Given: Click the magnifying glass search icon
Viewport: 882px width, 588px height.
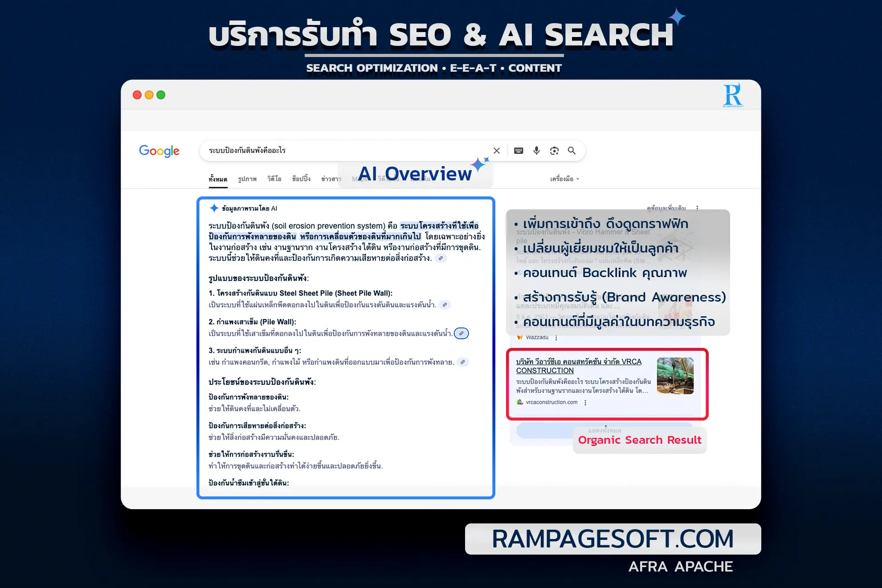Looking at the screenshot, I should tap(572, 151).
